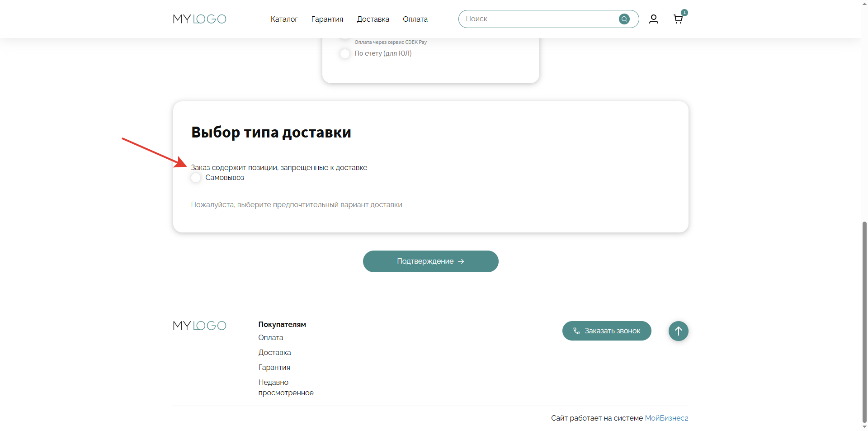Screen dimensions: 868x431
Task: Open Гарантия in the header menu
Action: [x=327, y=19]
